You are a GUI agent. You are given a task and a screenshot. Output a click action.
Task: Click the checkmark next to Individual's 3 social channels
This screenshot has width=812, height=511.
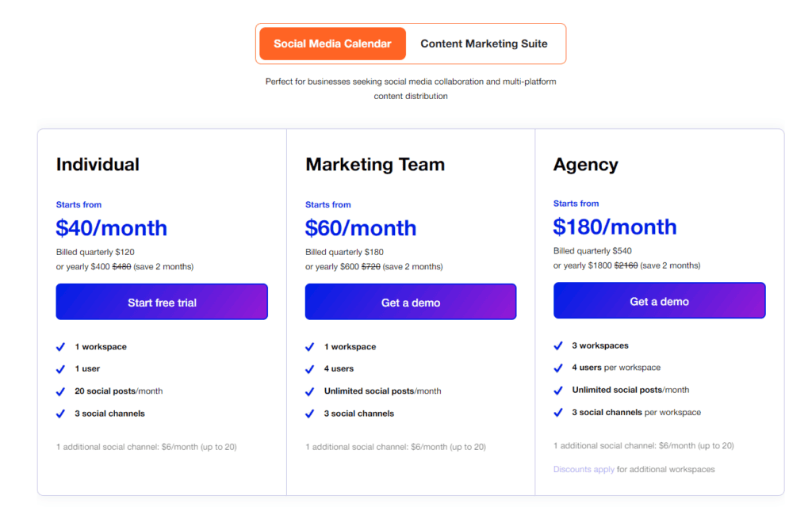pyautogui.click(x=60, y=413)
